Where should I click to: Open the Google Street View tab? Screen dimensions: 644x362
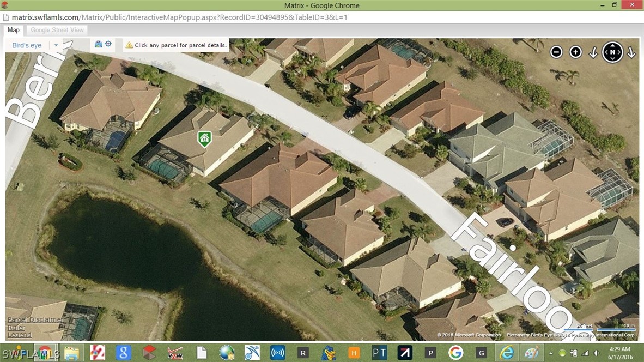tap(57, 30)
